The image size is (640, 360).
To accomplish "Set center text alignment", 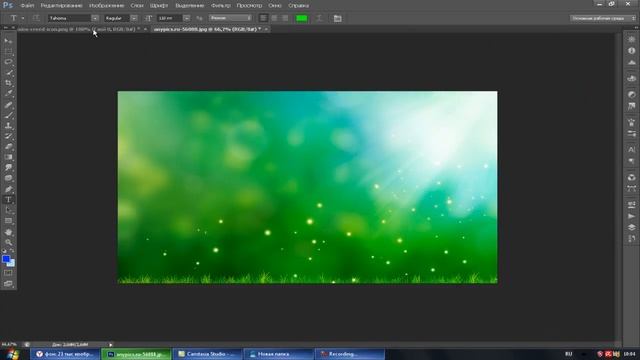I will [x=274, y=18].
